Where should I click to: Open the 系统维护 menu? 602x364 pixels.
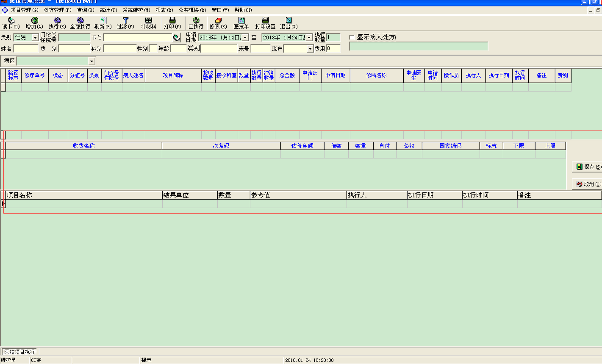point(136,10)
